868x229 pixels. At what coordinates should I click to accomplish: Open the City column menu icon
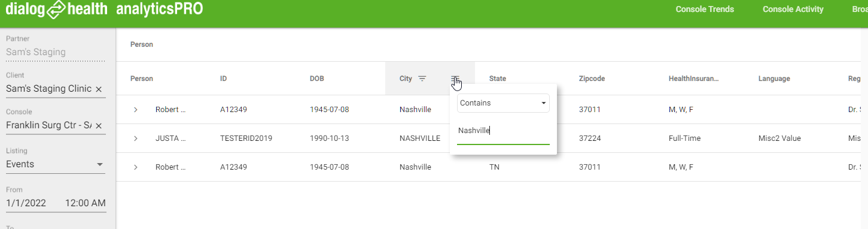[455, 79]
